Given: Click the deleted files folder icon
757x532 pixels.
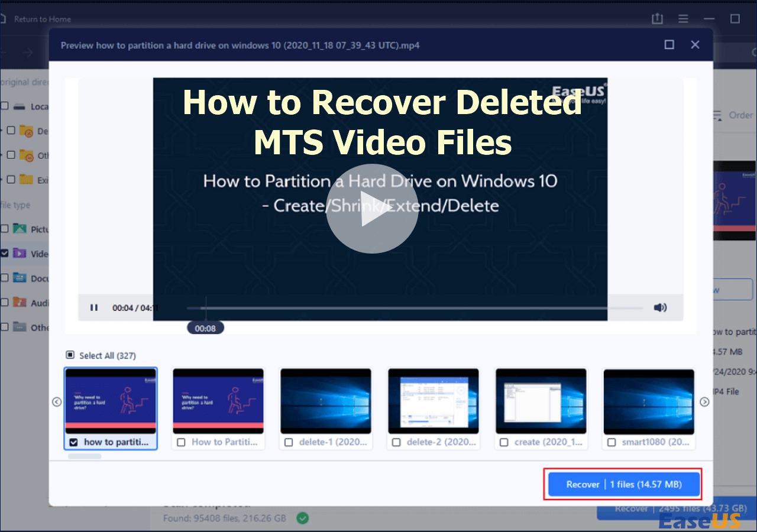Looking at the screenshot, I should (x=26, y=131).
